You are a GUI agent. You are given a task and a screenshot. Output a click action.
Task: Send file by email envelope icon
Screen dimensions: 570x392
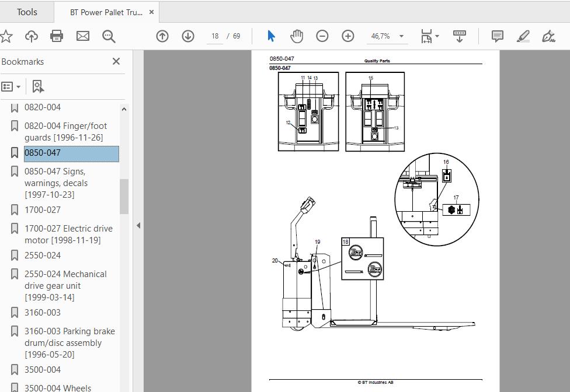coord(83,36)
